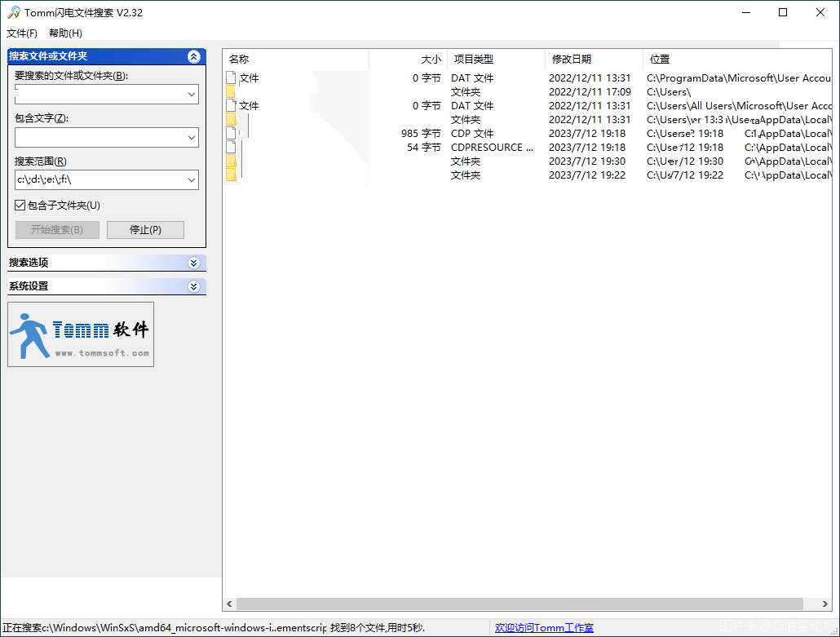Expand the 搜索选项 panel
The width and height of the screenshot is (840, 637).
click(x=193, y=263)
